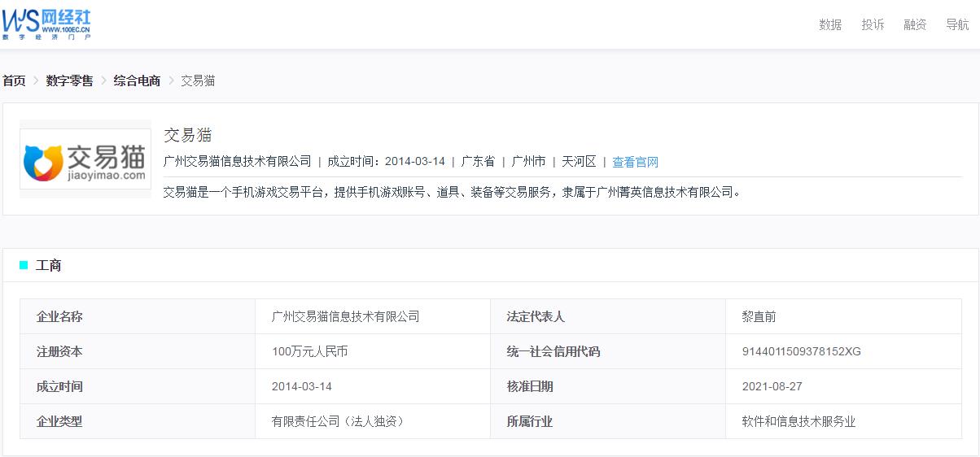Click the cyan square beside 工商
The image size is (980, 457).
point(24,265)
